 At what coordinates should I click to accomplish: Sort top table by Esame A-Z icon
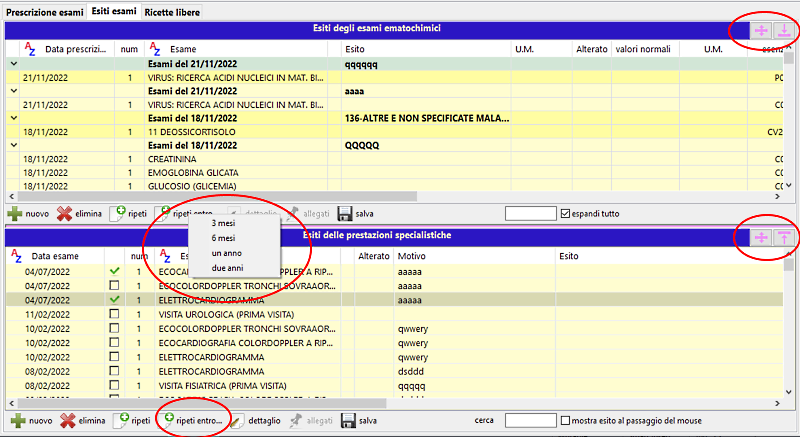click(155, 49)
